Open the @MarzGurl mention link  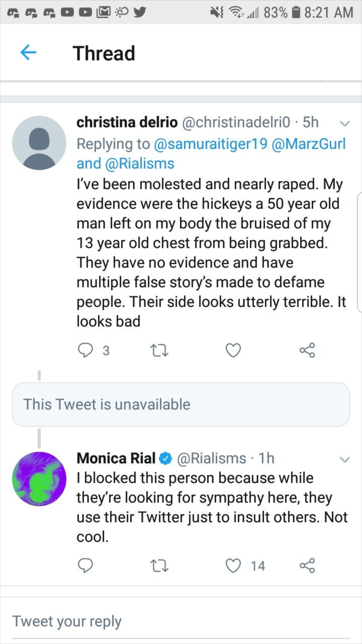(x=309, y=144)
